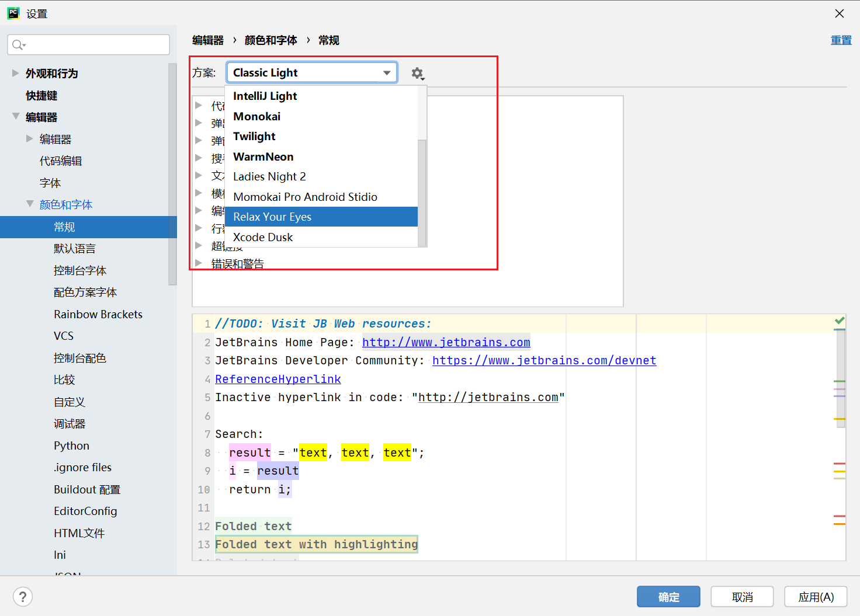
Task: Click ReferenceHyperlink in the preview
Action: 278,379
